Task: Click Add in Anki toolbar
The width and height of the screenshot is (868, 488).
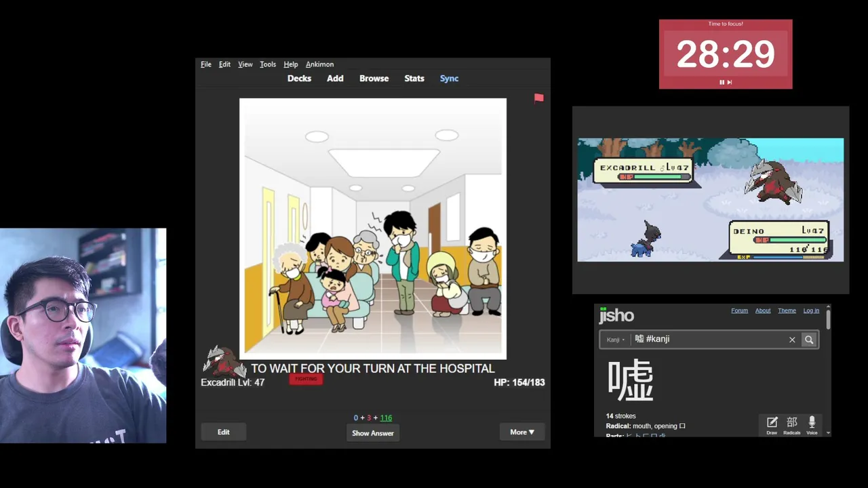Action: coord(335,79)
